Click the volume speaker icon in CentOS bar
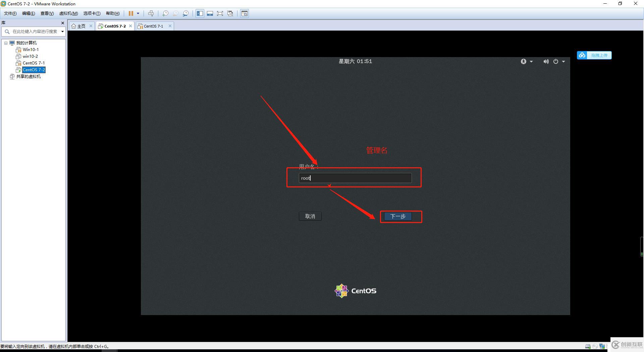This screenshot has width=644, height=352. [x=546, y=61]
